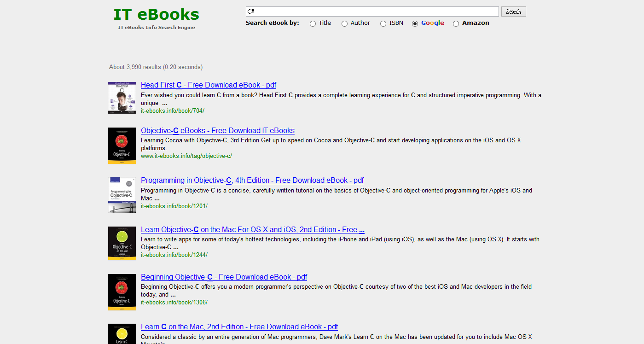Click the Objective-C eBooks result book cover

tap(122, 146)
